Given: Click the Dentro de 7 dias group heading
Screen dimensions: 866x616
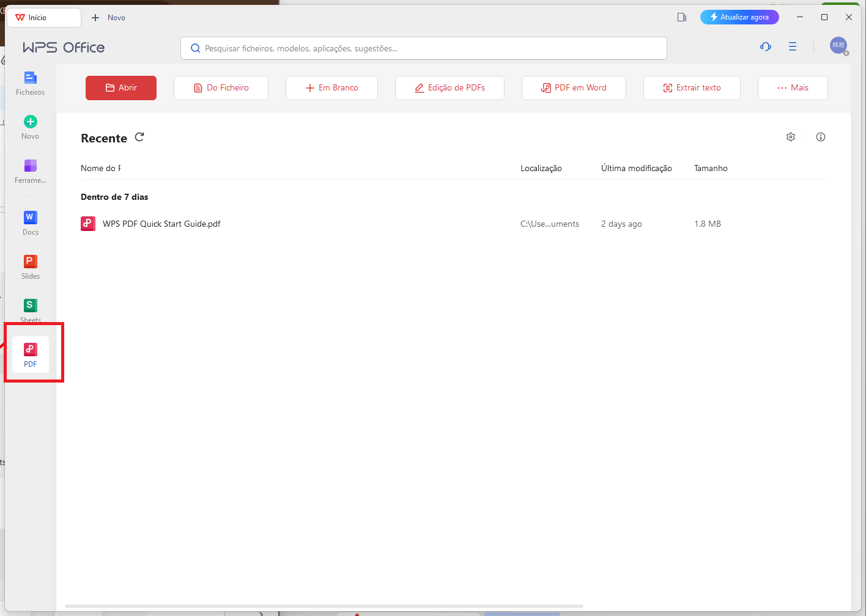Looking at the screenshot, I should click(x=114, y=197).
